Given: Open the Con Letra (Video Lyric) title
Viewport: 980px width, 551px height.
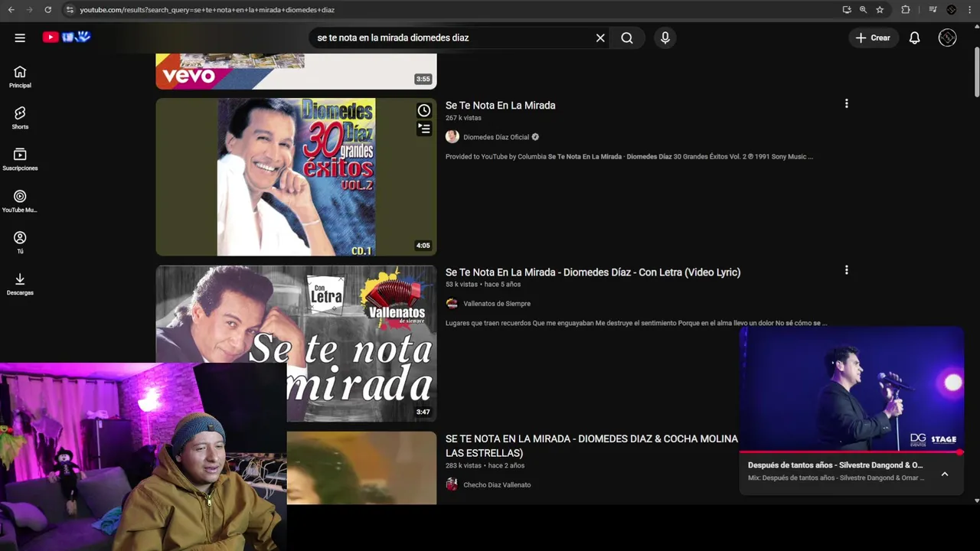Looking at the screenshot, I should (x=593, y=272).
